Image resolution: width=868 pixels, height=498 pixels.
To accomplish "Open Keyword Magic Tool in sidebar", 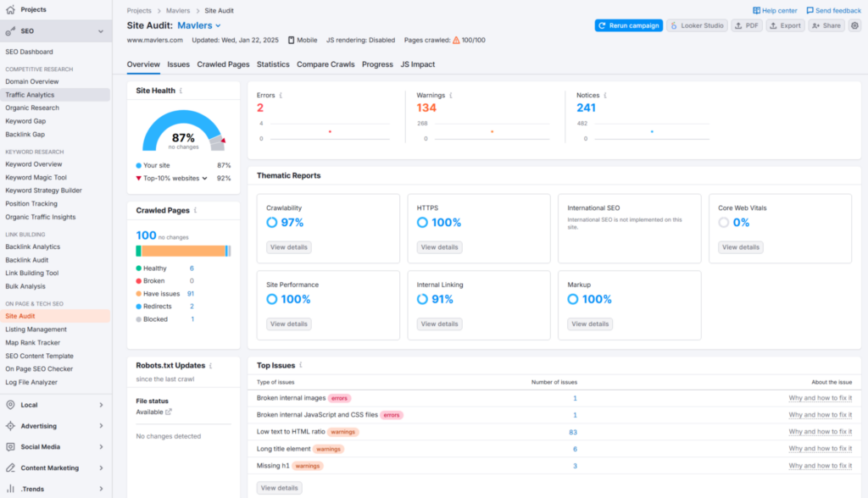I will [x=36, y=178].
